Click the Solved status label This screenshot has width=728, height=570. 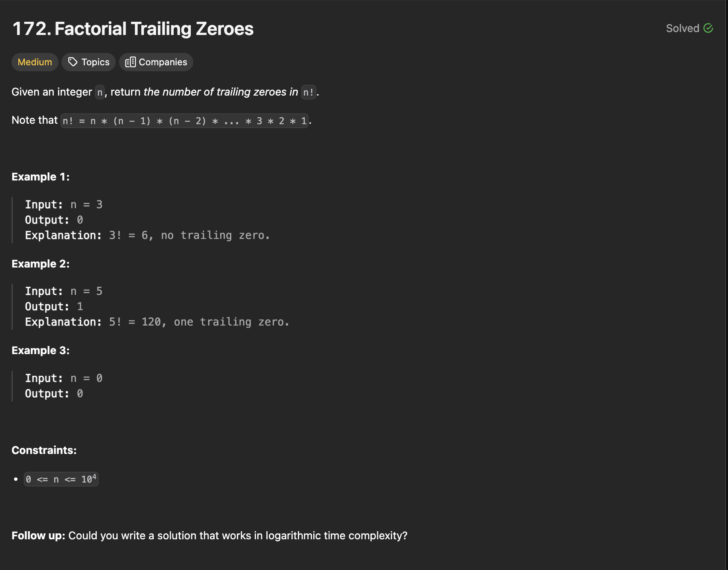pos(682,28)
